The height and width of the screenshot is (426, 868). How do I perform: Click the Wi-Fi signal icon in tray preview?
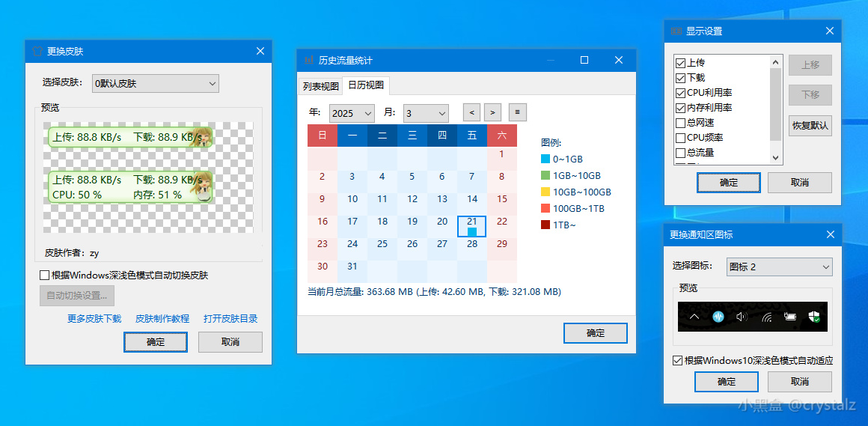pos(767,317)
